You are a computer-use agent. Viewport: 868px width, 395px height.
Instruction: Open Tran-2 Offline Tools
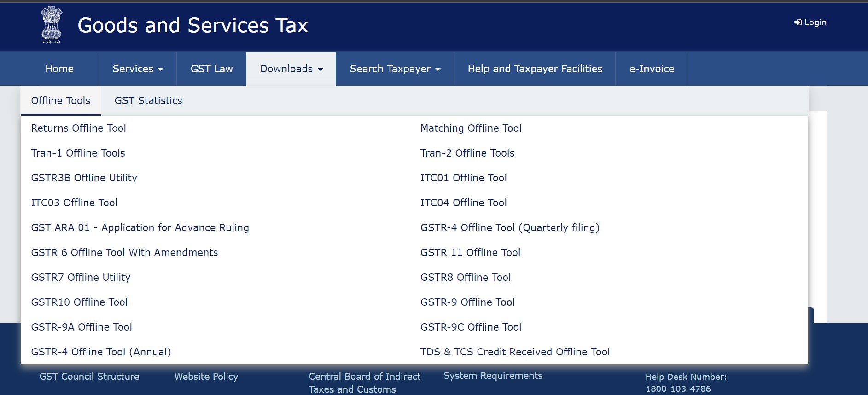(467, 153)
